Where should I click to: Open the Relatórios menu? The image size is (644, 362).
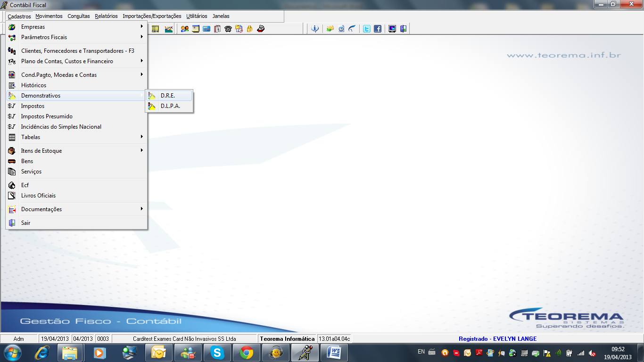click(106, 16)
